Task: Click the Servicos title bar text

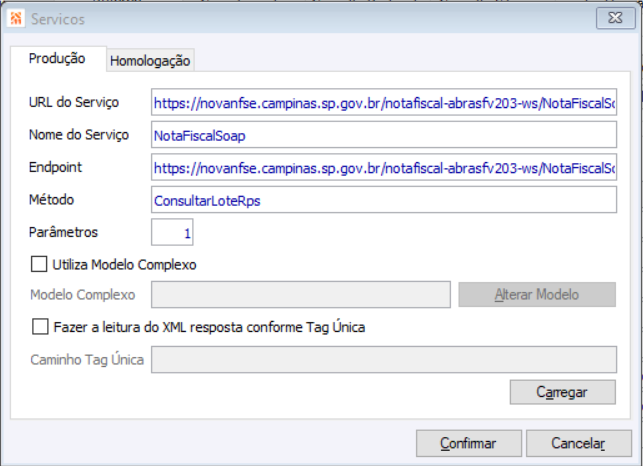Action: click(58, 19)
